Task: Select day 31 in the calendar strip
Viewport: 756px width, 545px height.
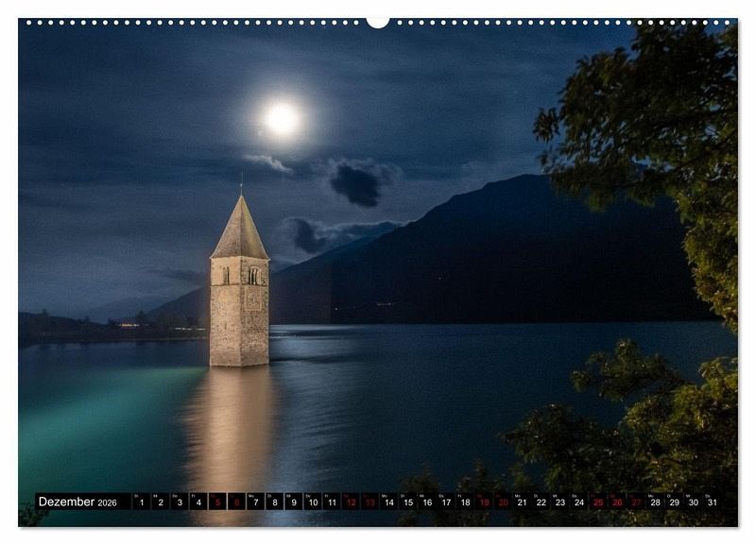Action: (713, 502)
